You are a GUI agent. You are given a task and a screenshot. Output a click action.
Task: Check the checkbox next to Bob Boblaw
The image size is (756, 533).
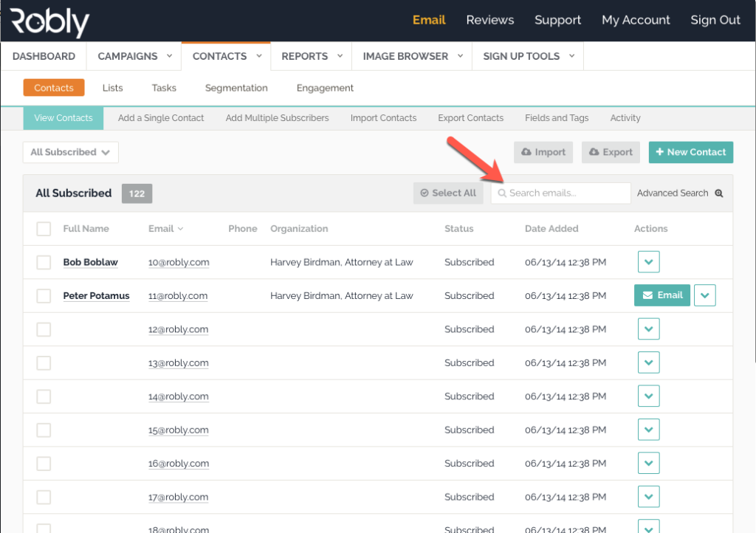(43, 262)
